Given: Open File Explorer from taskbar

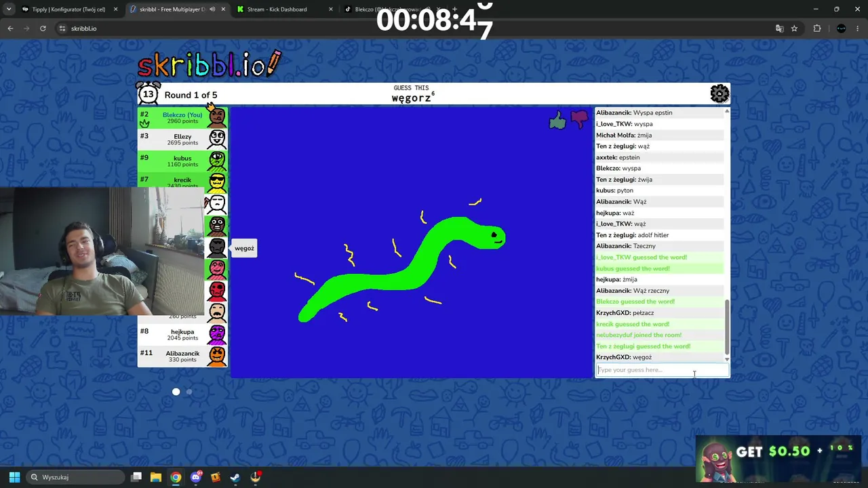Looking at the screenshot, I should click(156, 477).
